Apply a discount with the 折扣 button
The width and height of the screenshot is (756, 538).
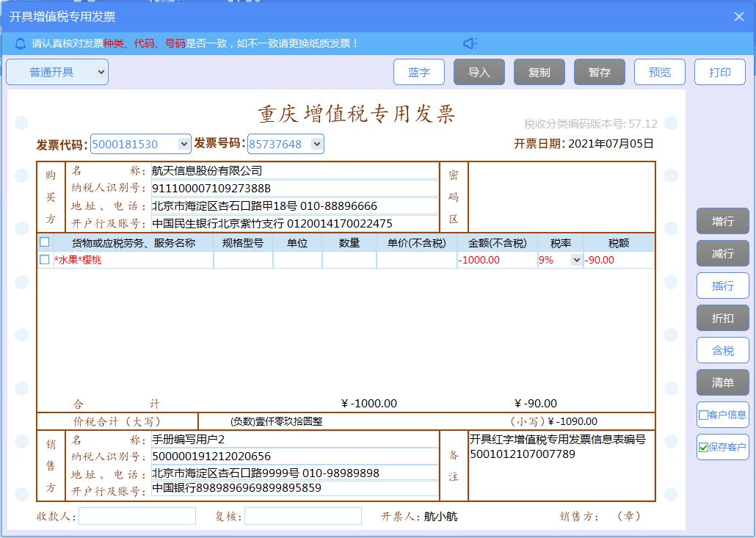[x=722, y=318]
